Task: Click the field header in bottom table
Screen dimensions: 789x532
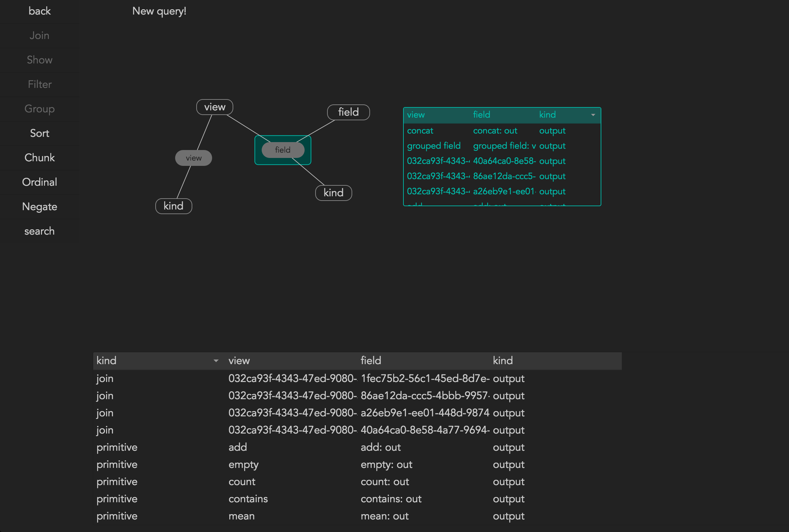Action: click(x=371, y=361)
